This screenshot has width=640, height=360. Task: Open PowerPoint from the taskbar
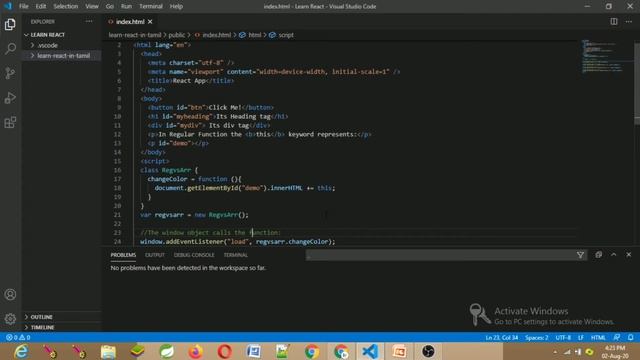tap(399, 351)
